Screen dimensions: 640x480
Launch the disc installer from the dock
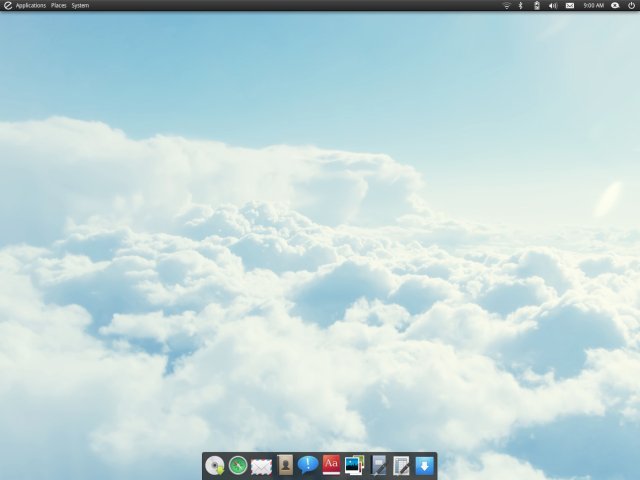[215, 465]
